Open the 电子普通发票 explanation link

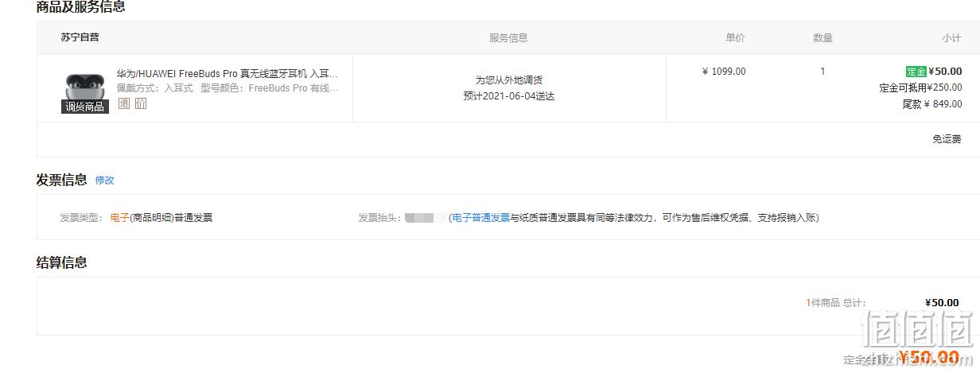[x=480, y=218]
